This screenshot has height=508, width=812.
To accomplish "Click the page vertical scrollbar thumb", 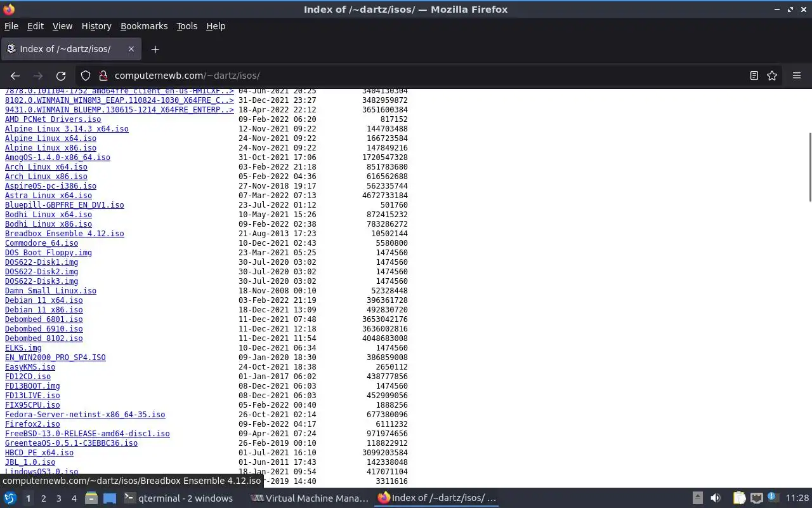I will pyautogui.click(x=809, y=167).
